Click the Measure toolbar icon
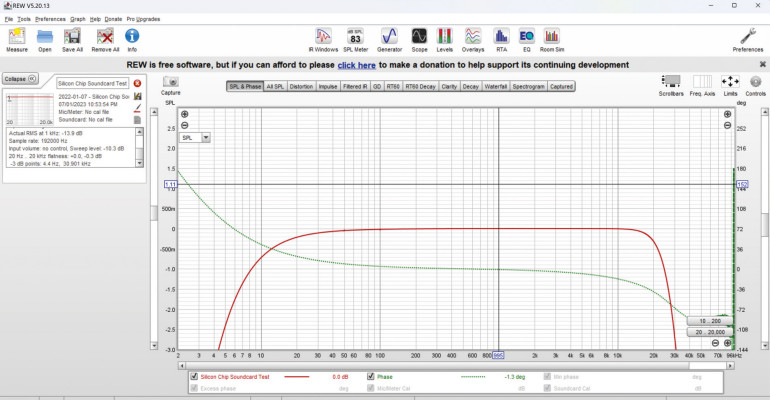 tap(17, 38)
